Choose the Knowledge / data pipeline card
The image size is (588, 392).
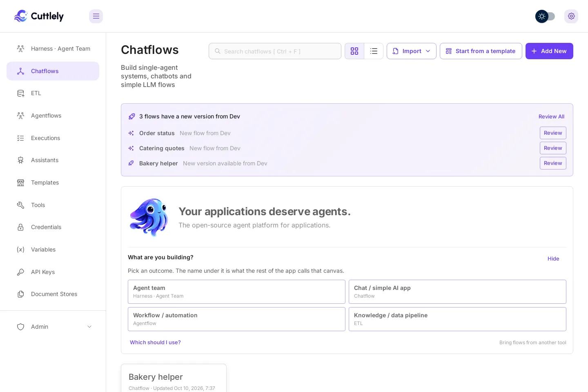point(457,319)
